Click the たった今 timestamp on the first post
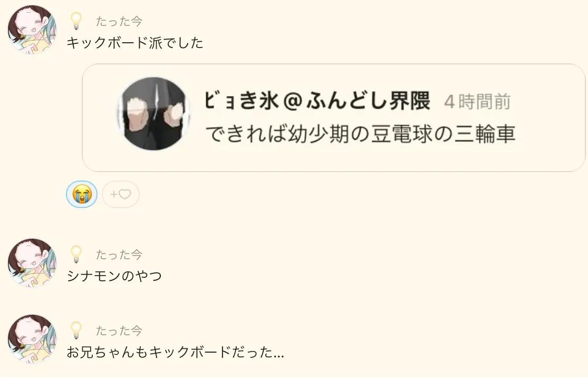 119,22
